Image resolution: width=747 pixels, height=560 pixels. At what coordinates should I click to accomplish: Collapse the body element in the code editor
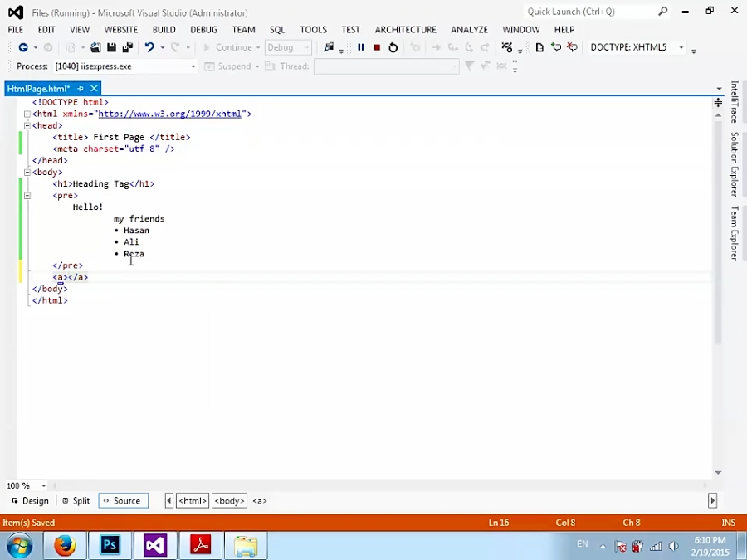pyautogui.click(x=27, y=172)
